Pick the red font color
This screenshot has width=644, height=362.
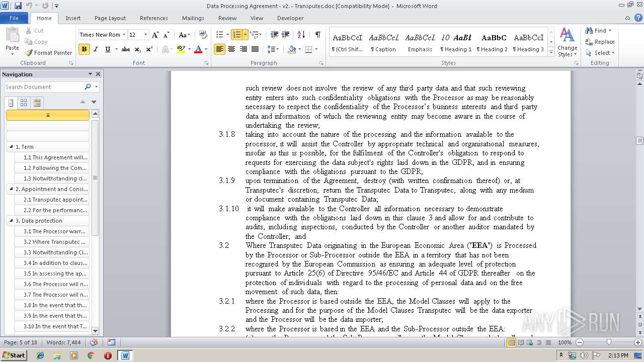pyautogui.click(x=198, y=49)
